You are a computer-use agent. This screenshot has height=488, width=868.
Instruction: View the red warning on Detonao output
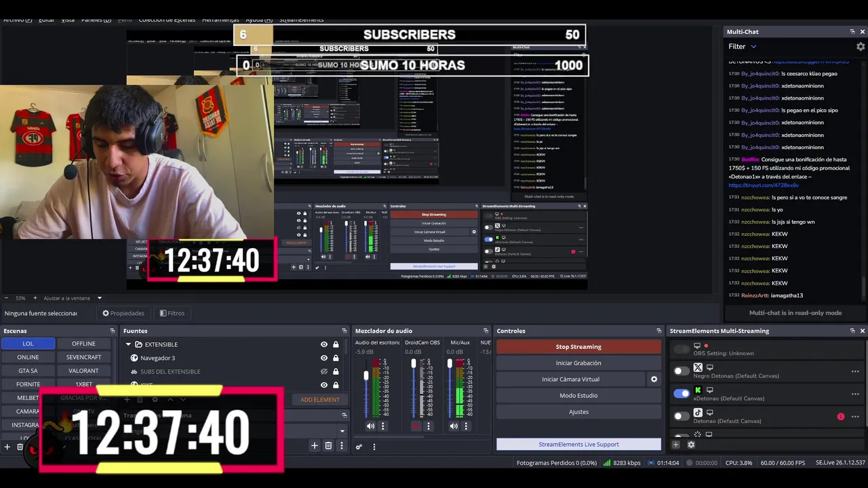(841, 417)
